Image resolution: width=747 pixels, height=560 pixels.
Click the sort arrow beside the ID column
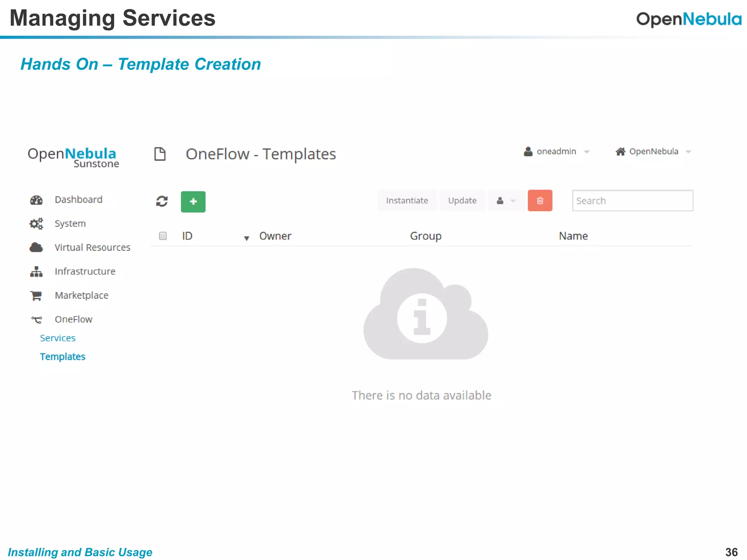[x=247, y=238]
